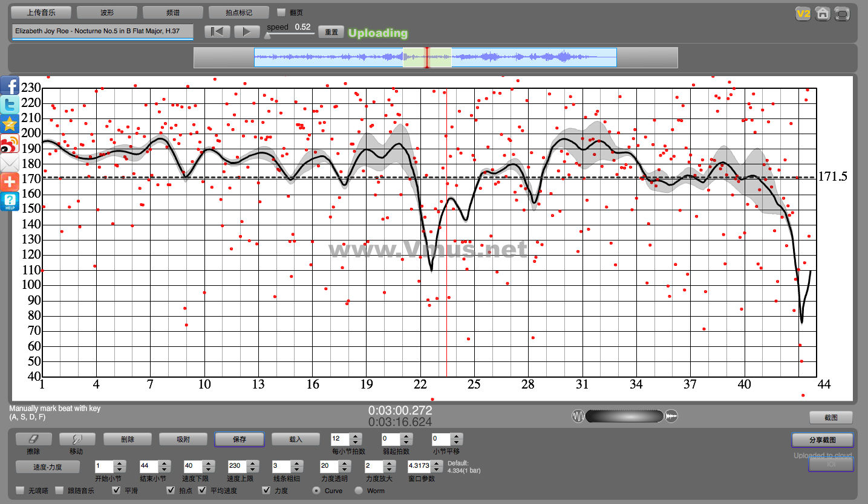Click the Twitter share icon
Image resolution: width=868 pixels, height=504 pixels.
(10, 105)
